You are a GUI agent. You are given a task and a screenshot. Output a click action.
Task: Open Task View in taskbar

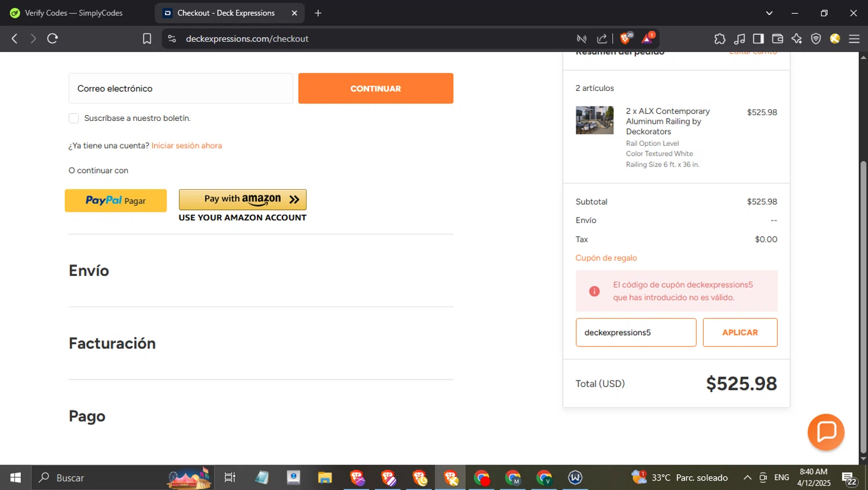pos(230,478)
